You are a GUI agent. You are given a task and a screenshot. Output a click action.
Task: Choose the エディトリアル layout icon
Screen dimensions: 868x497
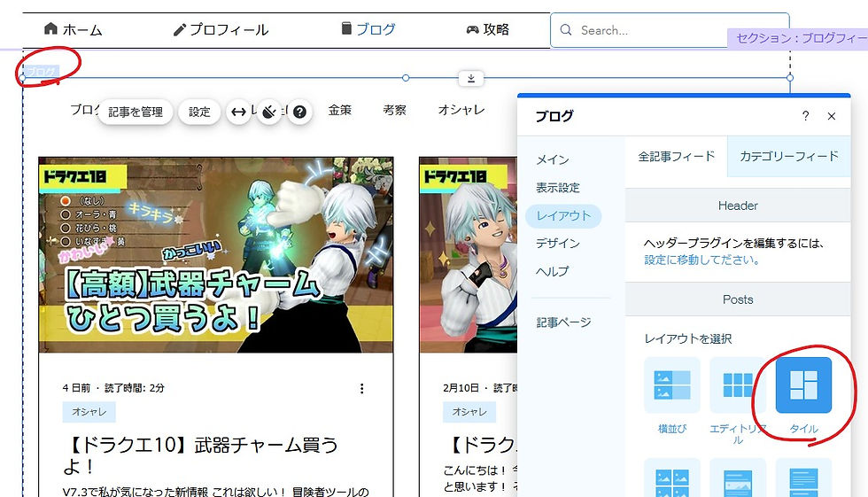738,385
